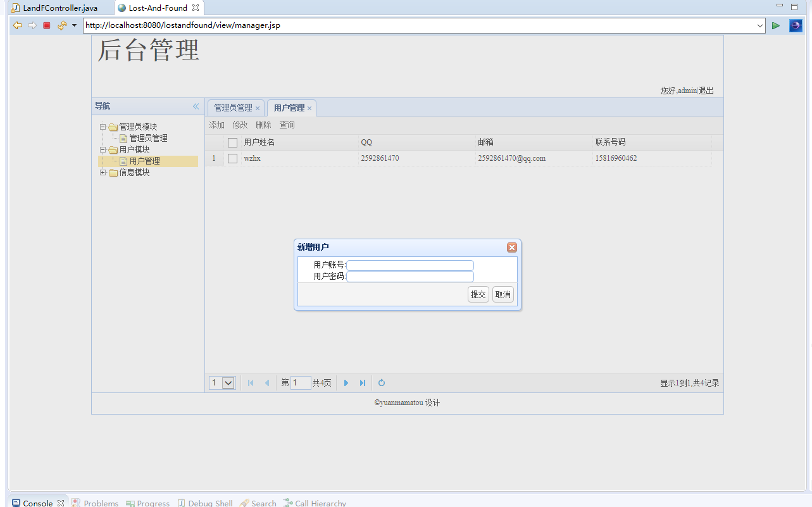The image size is (812, 507).
Task: Go to next page in pager
Action: (346, 383)
